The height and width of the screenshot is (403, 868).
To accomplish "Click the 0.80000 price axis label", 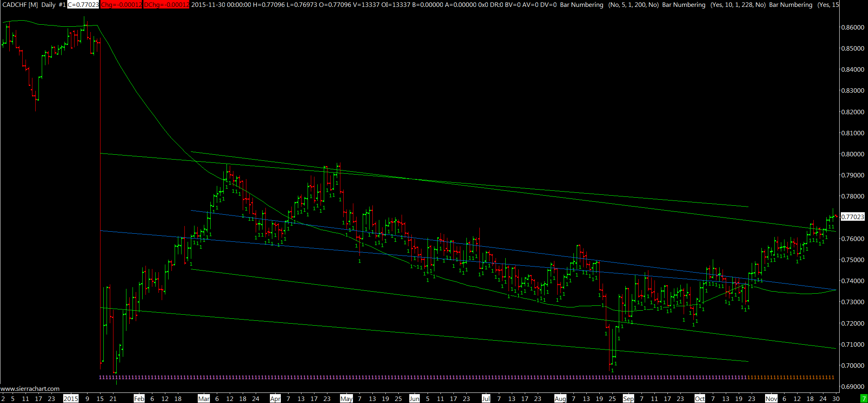I will click(853, 154).
